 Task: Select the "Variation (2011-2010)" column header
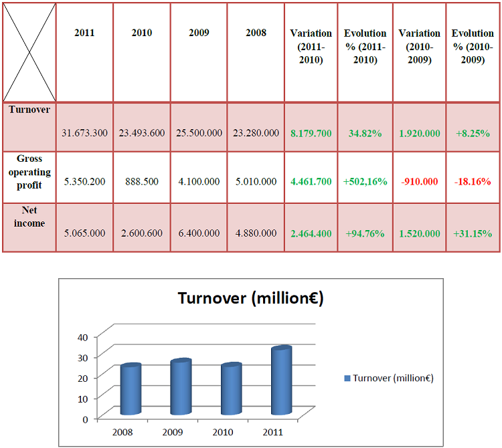(311, 47)
